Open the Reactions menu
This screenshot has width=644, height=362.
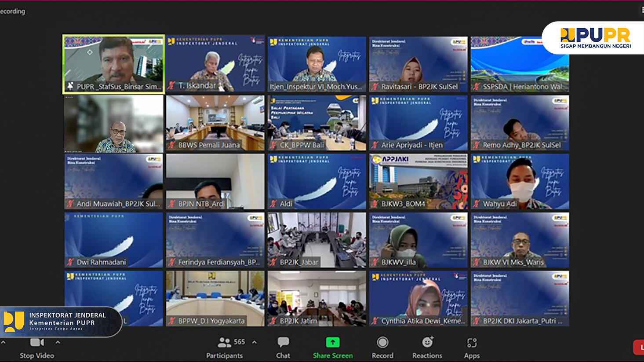[x=427, y=348]
